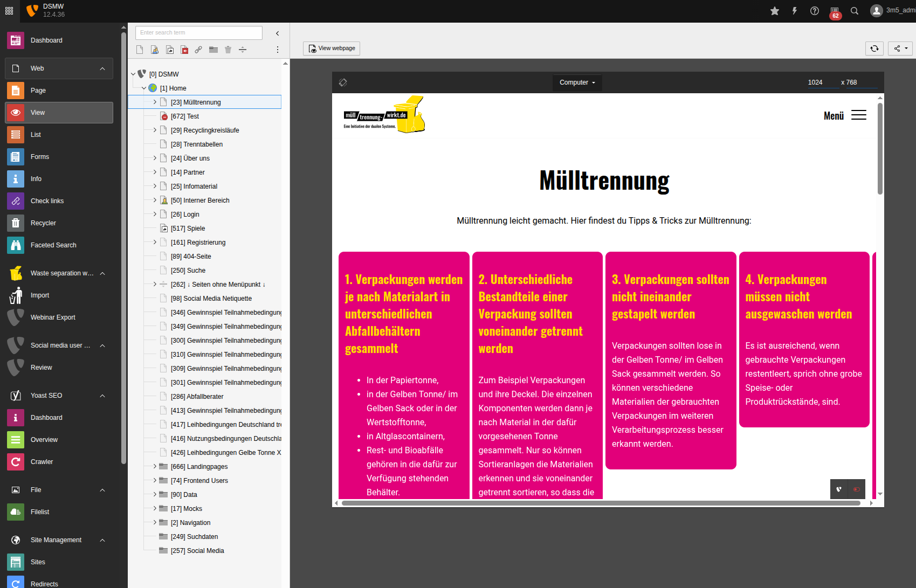Click the link icon in page tree toolbar

(x=198, y=50)
